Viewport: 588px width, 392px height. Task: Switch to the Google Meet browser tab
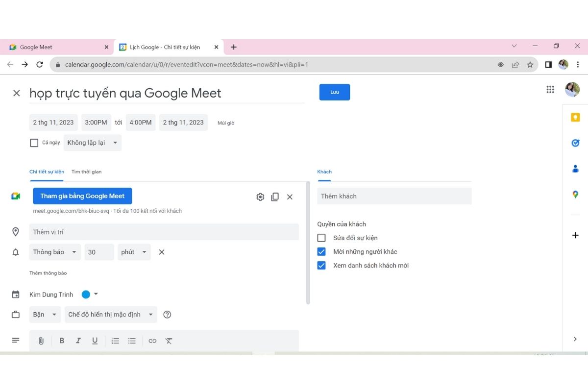pyautogui.click(x=56, y=47)
